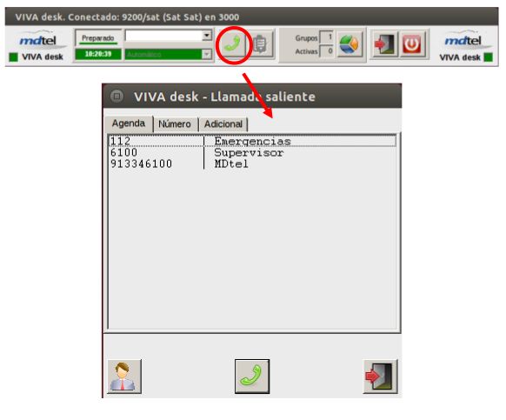Toggle the Preparado status button

(97, 38)
